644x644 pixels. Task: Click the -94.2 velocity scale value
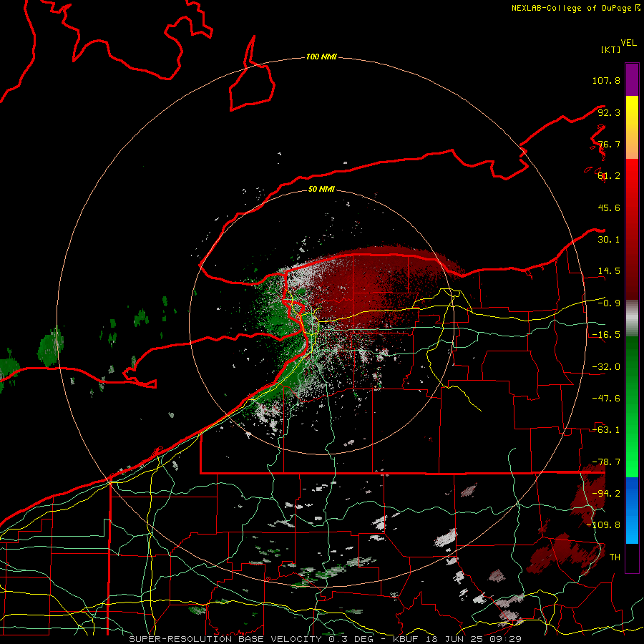pos(606,494)
